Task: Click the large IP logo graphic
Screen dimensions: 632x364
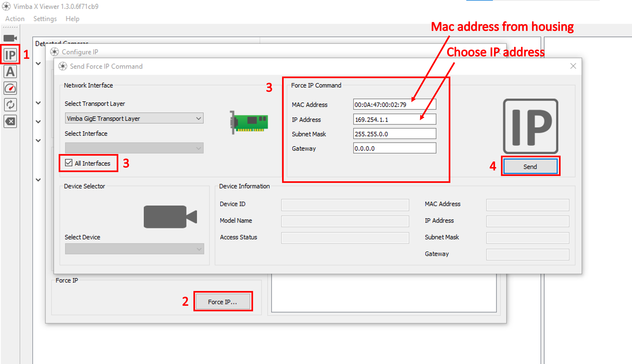Action: (x=530, y=126)
